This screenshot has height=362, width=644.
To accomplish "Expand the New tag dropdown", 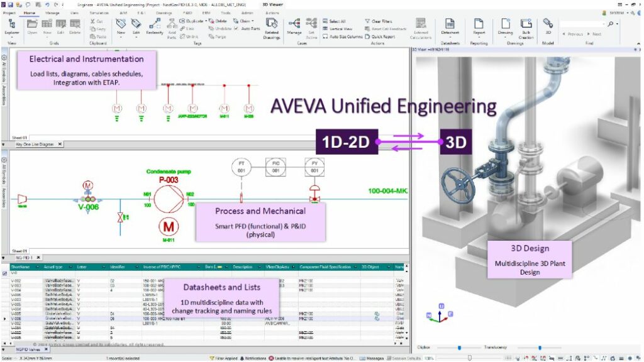I will [121, 37].
